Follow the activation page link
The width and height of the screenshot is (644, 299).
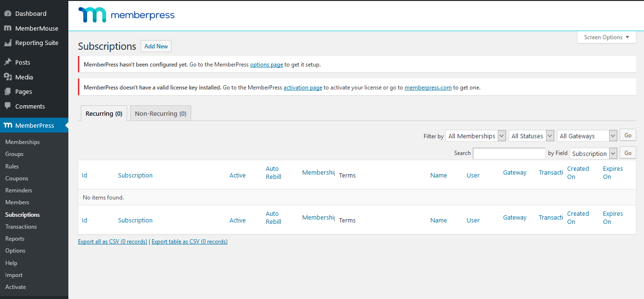[x=303, y=88]
